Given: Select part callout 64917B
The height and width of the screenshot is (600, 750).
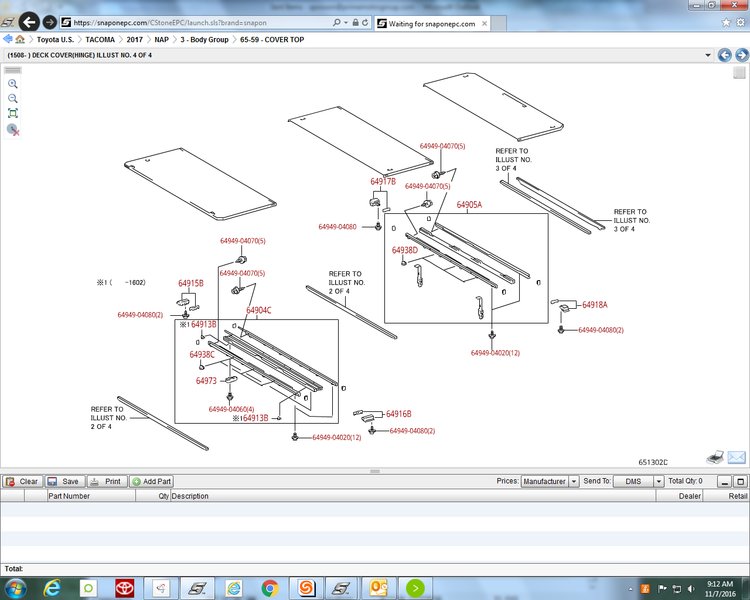Looking at the screenshot, I should [x=383, y=182].
